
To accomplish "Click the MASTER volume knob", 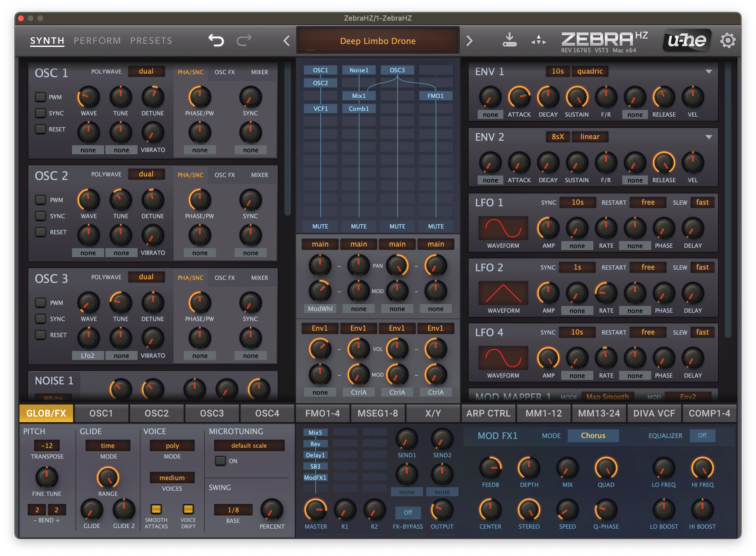I will click(315, 510).
